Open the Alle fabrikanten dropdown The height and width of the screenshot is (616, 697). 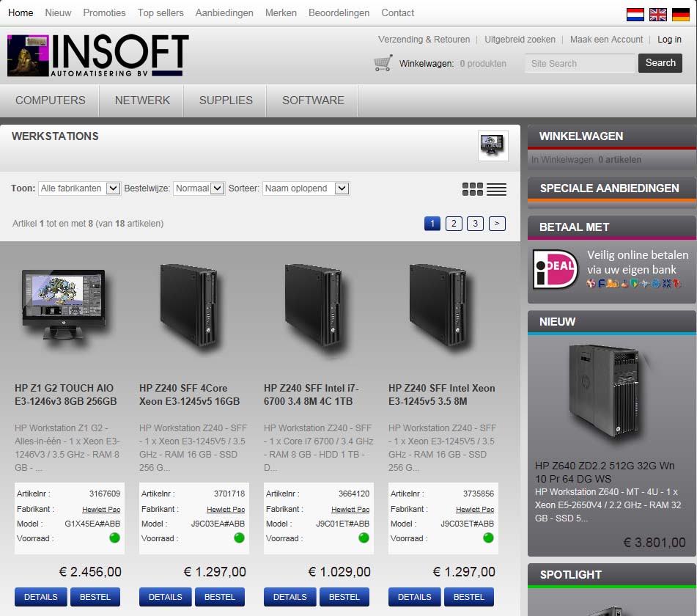point(79,188)
